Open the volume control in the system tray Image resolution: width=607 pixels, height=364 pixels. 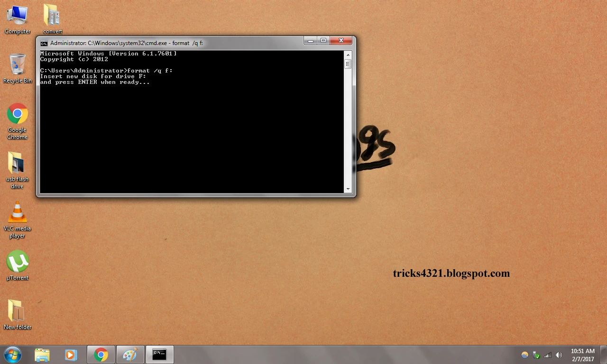[559, 355]
